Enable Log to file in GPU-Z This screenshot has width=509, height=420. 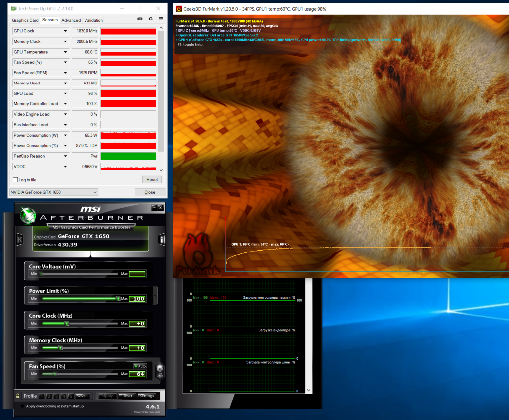point(15,180)
